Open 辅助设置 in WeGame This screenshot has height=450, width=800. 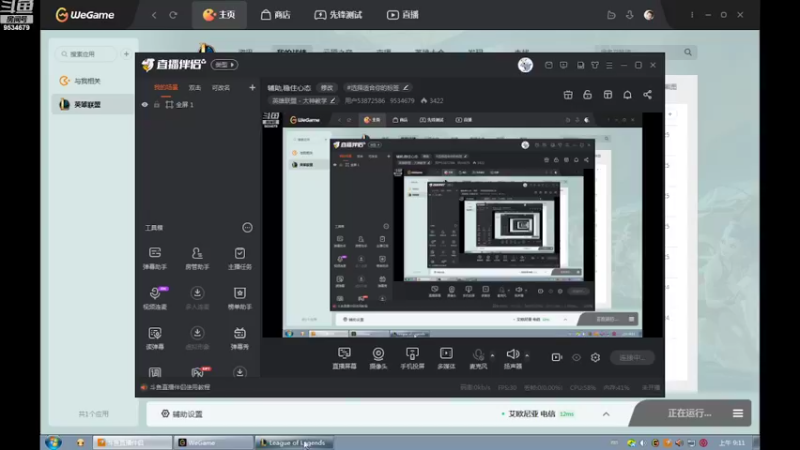click(182, 414)
